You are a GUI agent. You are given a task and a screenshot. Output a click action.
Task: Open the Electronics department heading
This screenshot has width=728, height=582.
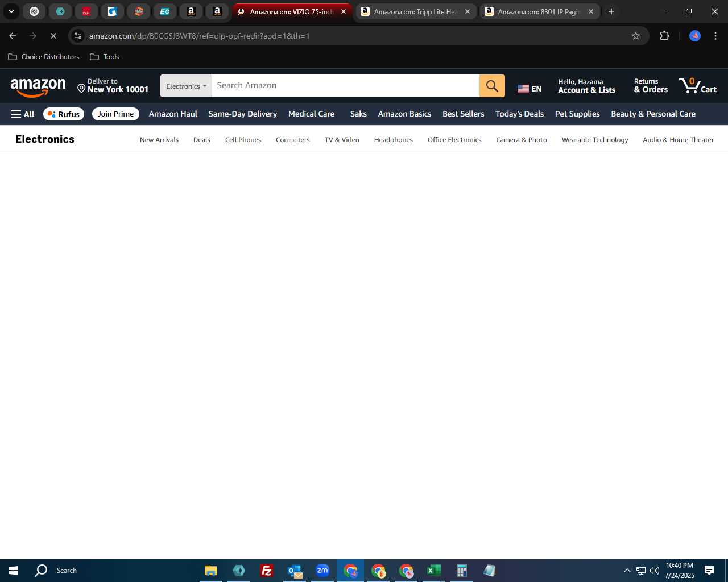click(x=45, y=139)
